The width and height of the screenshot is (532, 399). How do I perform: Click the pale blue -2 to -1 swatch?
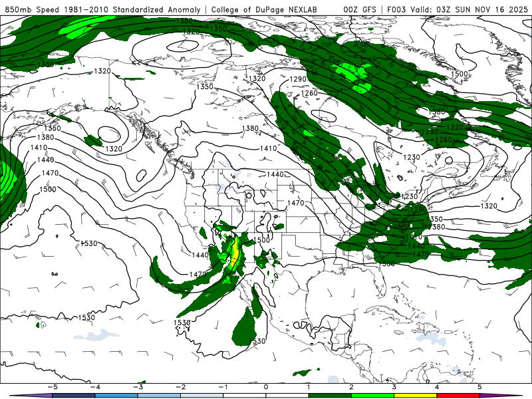pyautogui.click(x=202, y=396)
